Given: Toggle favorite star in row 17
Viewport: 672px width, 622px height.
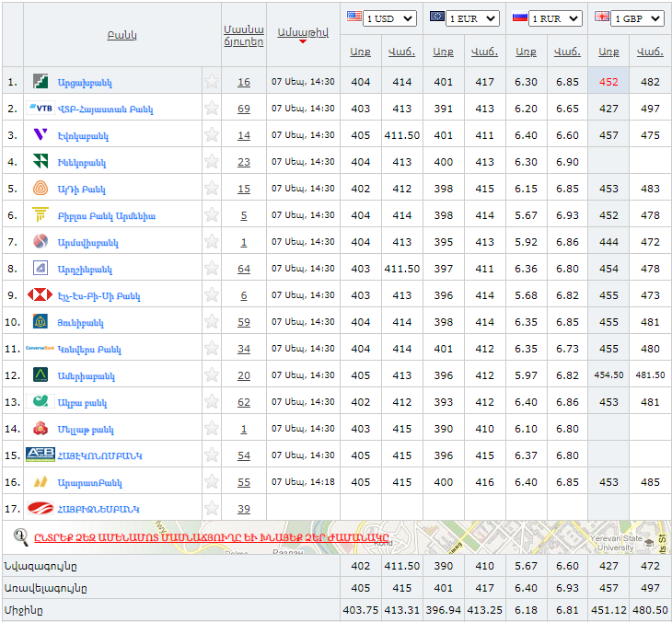Looking at the screenshot, I should coord(212,508).
